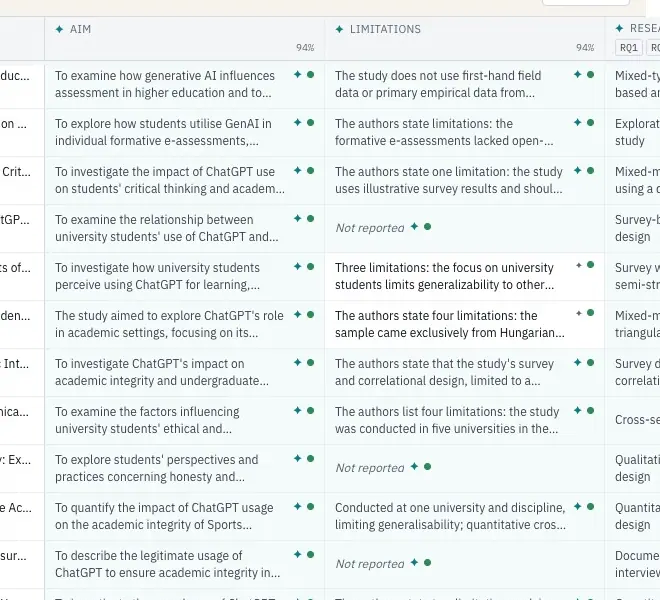Click sparkle icon in 'quantify the impact' aim cell
660x600 pixels.
click(298, 507)
